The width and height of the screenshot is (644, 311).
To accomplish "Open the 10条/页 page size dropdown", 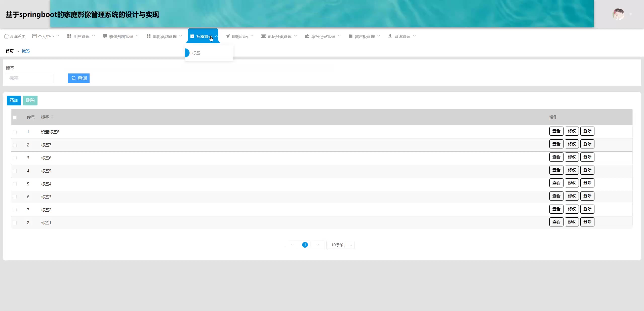I will coord(340,245).
